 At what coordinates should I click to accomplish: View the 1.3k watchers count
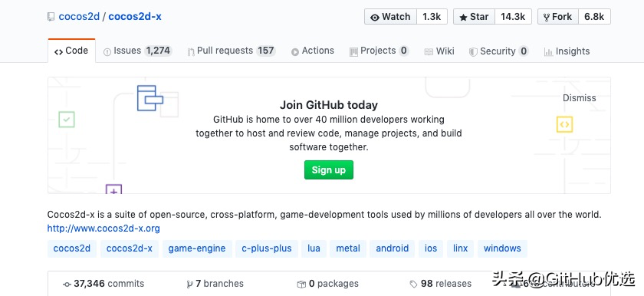point(432,17)
